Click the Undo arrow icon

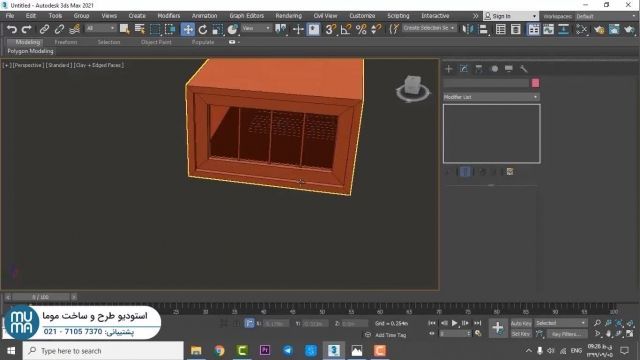[x=11, y=29]
